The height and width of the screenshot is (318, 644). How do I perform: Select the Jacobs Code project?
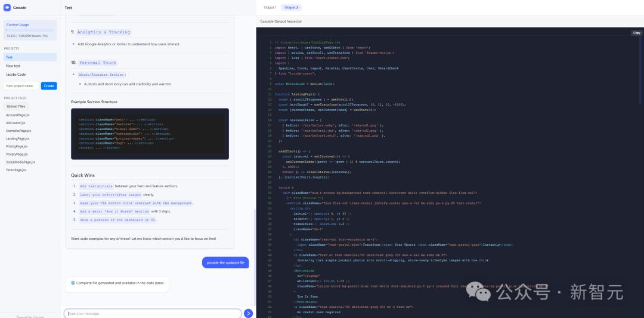click(16, 75)
